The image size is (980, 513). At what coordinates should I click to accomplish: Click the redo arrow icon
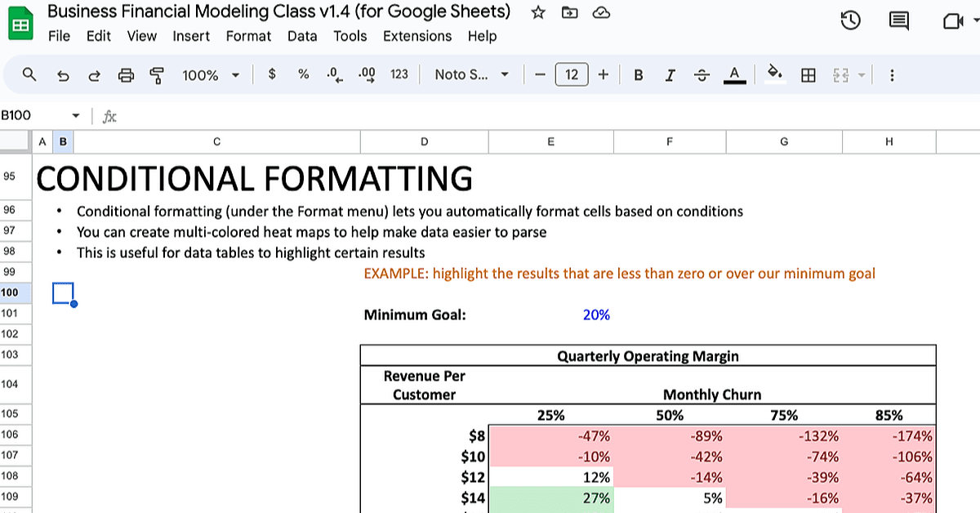pyautogui.click(x=94, y=75)
